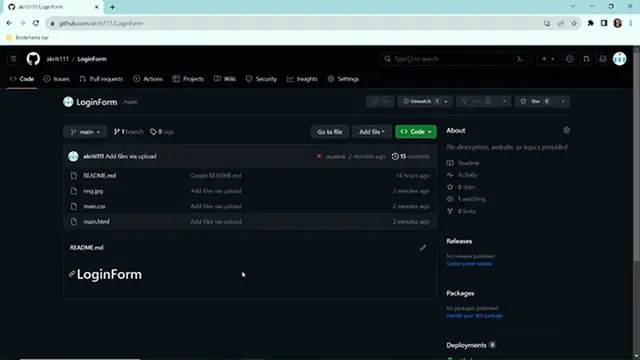Viewport: 640px width, 360px height.
Task: Switch to the Security tab
Action: [261, 79]
